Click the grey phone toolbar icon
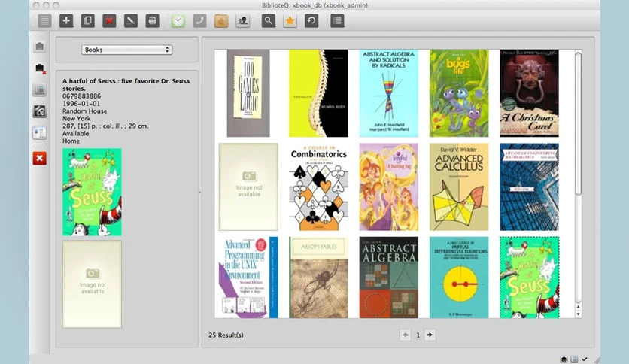The height and width of the screenshot is (364, 629). pyautogui.click(x=199, y=20)
